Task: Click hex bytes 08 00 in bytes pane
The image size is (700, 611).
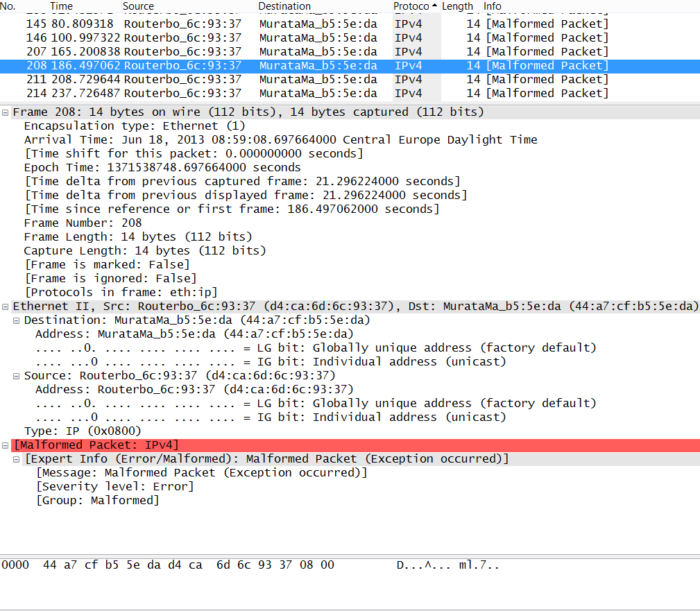Action: (x=317, y=565)
